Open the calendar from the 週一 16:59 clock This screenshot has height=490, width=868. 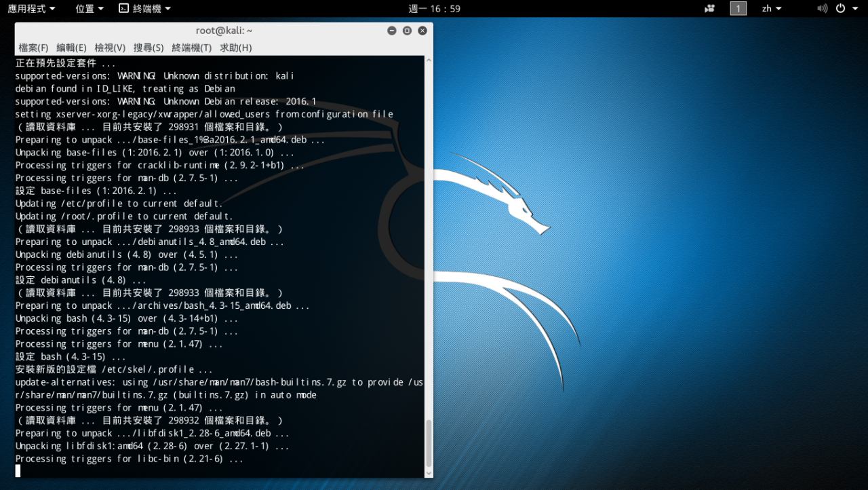434,9
